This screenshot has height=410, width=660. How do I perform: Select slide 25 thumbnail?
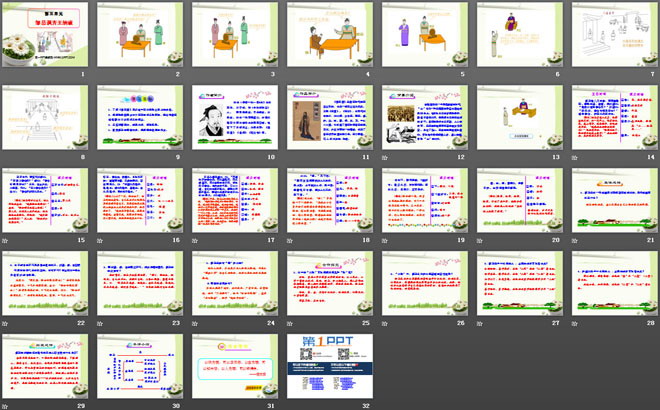pos(330,283)
